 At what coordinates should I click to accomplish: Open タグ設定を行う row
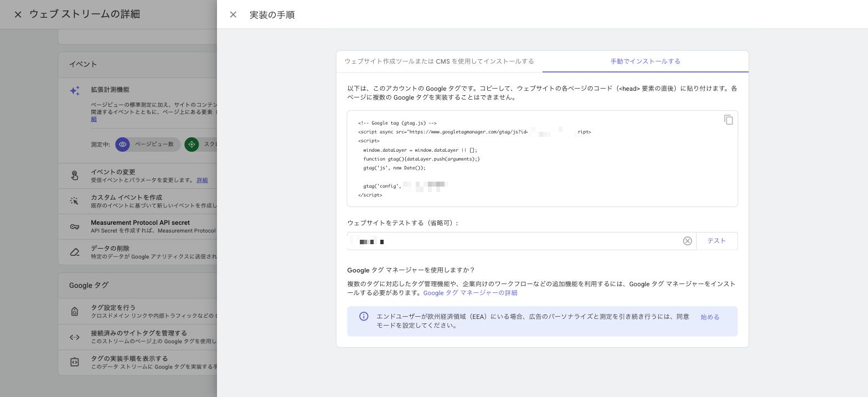[x=137, y=311]
